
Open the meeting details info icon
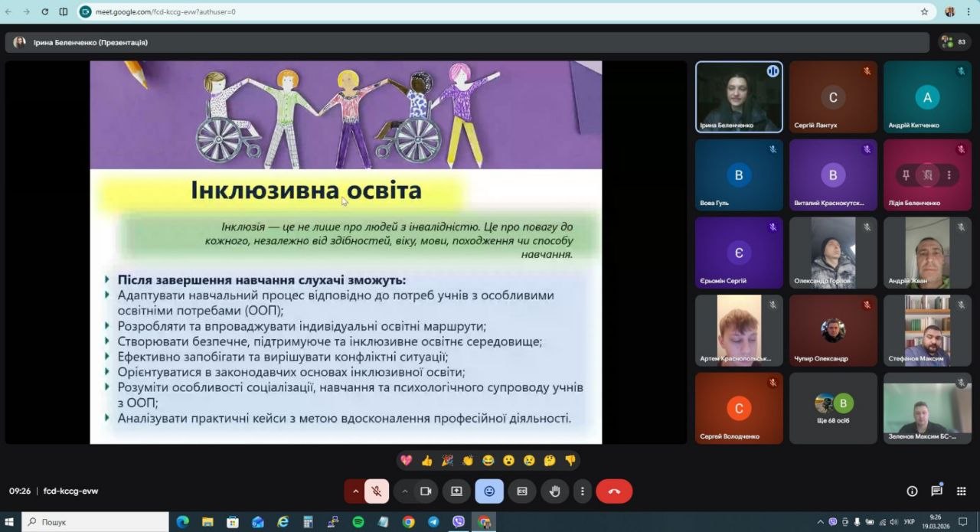coord(912,491)
